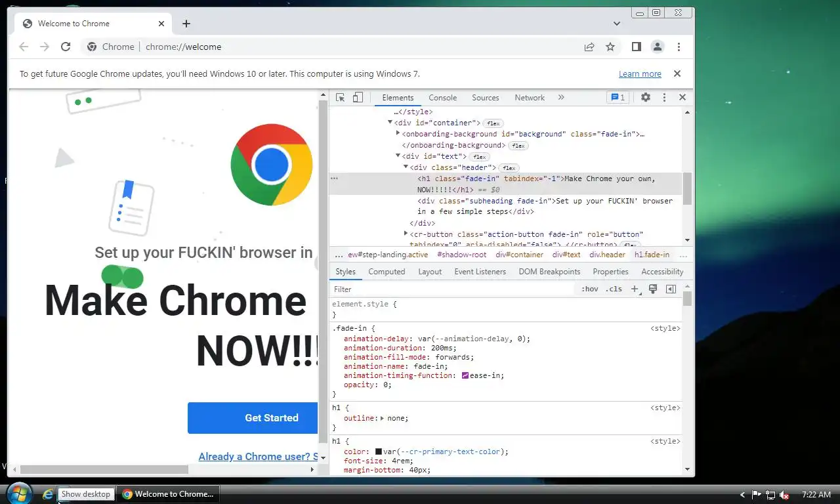This screenshot has width=840, height=504.
Task: Select div.header in the breadcrumb
Action: coord(607,255)
